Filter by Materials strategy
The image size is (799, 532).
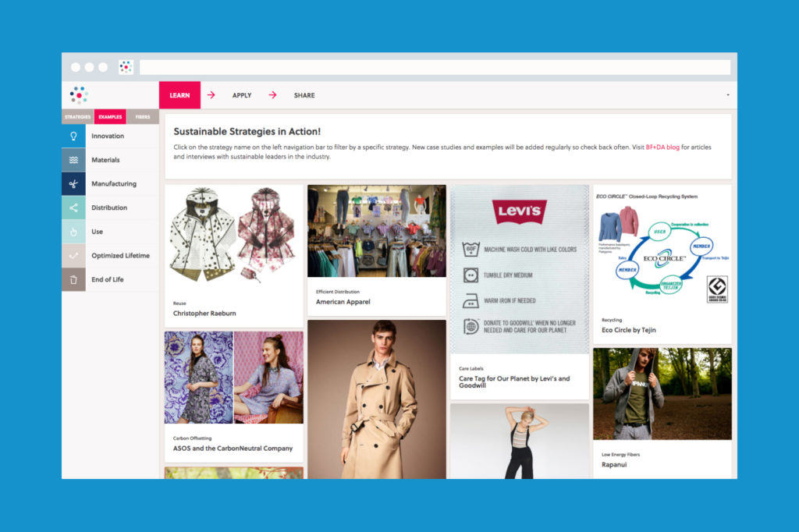110,160
